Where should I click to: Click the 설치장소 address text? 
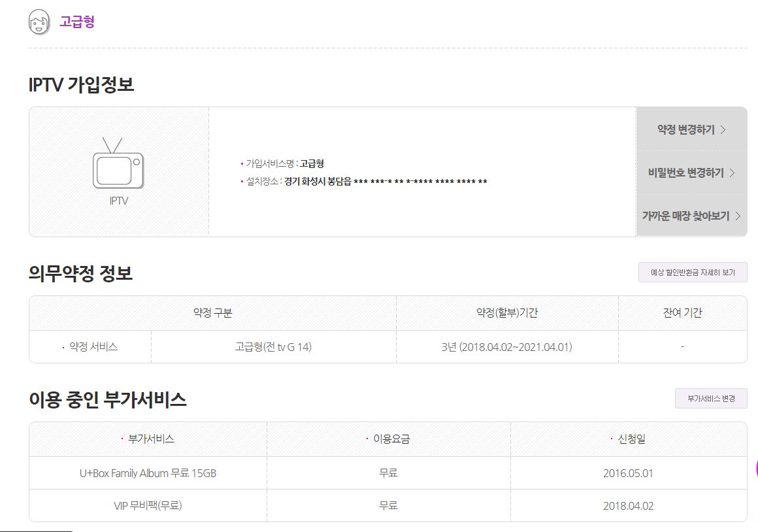point(385,181)
